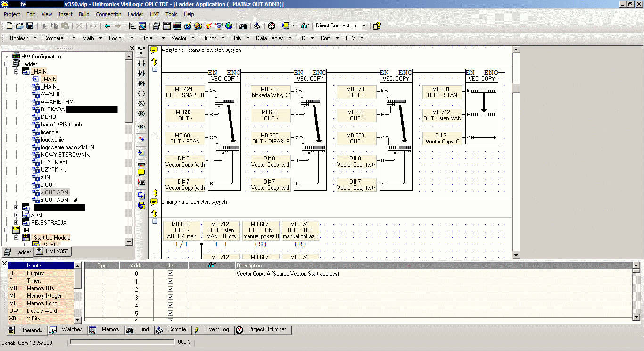
Task: Save project with floppy disk icon
Action: tap(29, 26)
